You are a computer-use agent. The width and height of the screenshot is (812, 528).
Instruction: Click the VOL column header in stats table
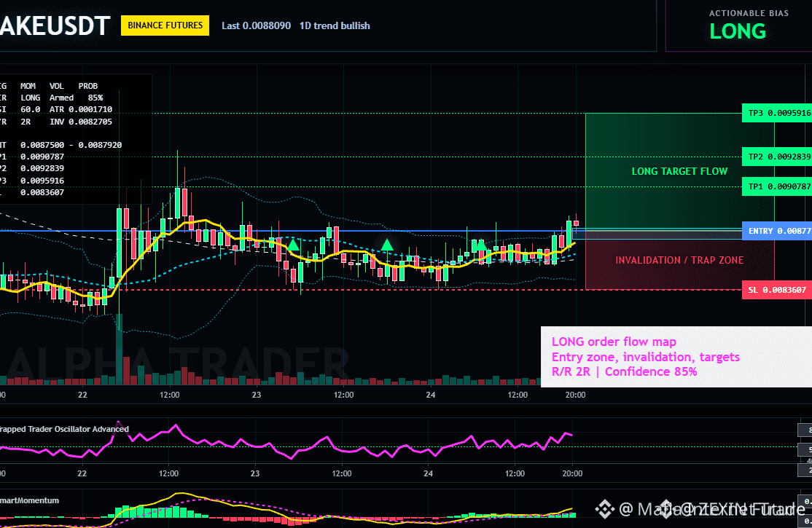(57, 86)
